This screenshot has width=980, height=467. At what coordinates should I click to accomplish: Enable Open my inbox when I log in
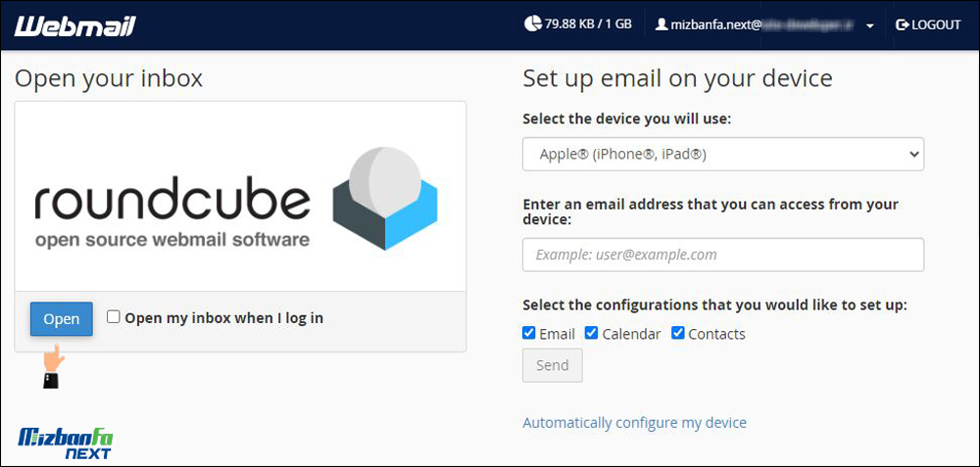point(113,317)
